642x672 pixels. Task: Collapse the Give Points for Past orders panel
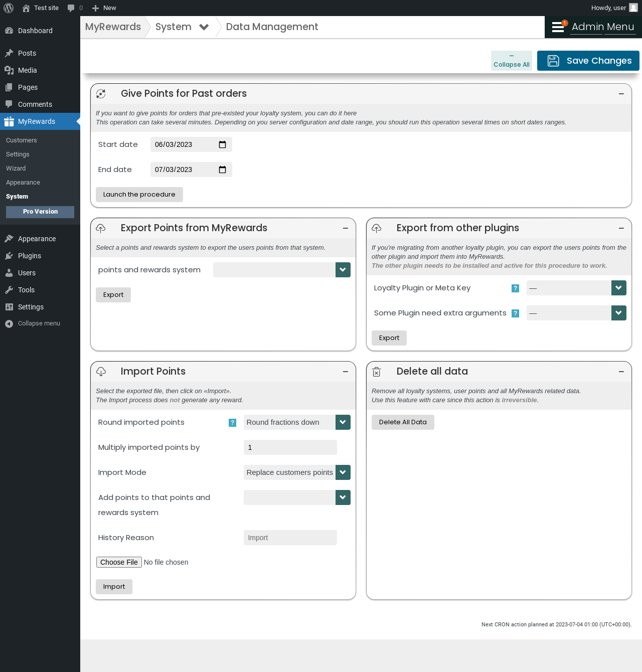(621, 94)
